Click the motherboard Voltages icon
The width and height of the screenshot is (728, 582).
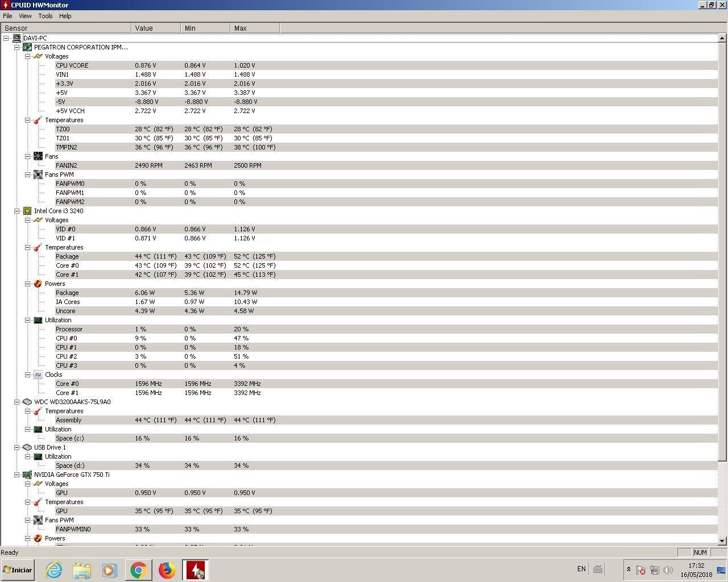click(38, 56)
